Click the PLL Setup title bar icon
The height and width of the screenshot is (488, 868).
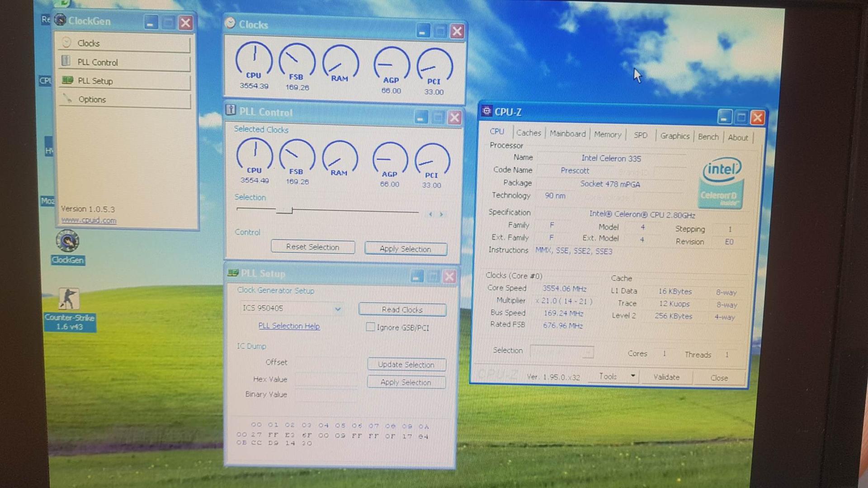[x=233, y=272]
